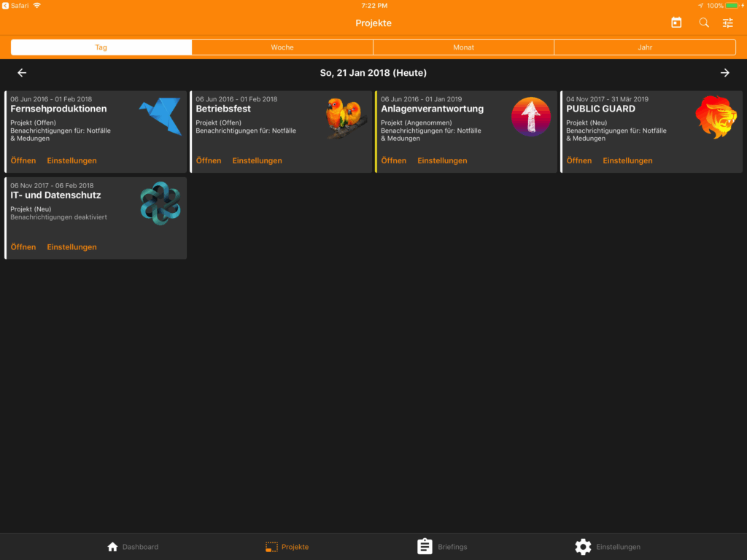The width and height of the screenshot is (747, 560).
Task: Tap the Dashboard home icon
Action: [112, 547]
